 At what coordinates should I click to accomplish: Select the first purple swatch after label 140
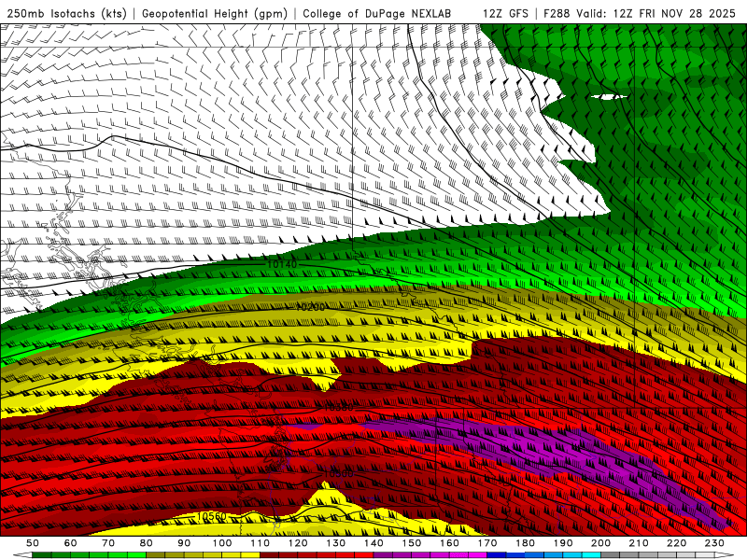click(x=383, y=555)
